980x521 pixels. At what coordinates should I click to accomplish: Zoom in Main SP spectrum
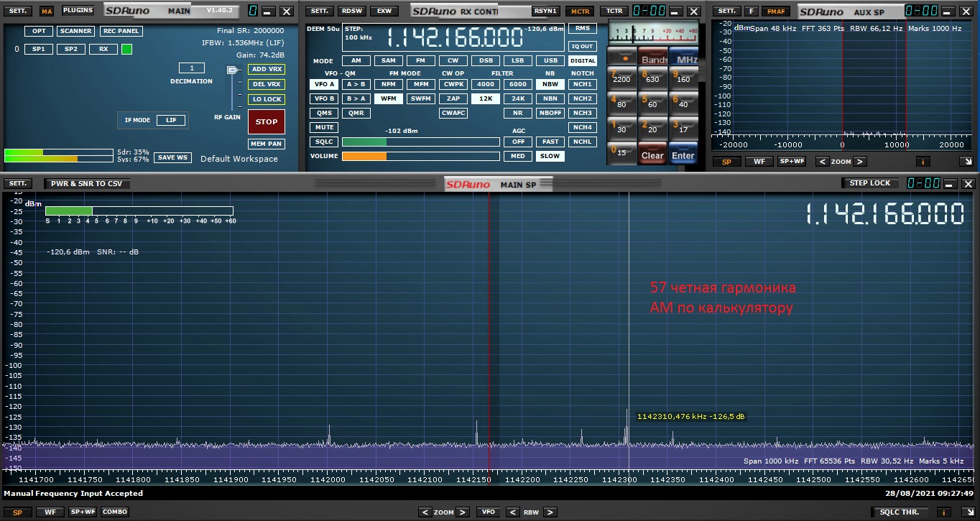(462, 512)
